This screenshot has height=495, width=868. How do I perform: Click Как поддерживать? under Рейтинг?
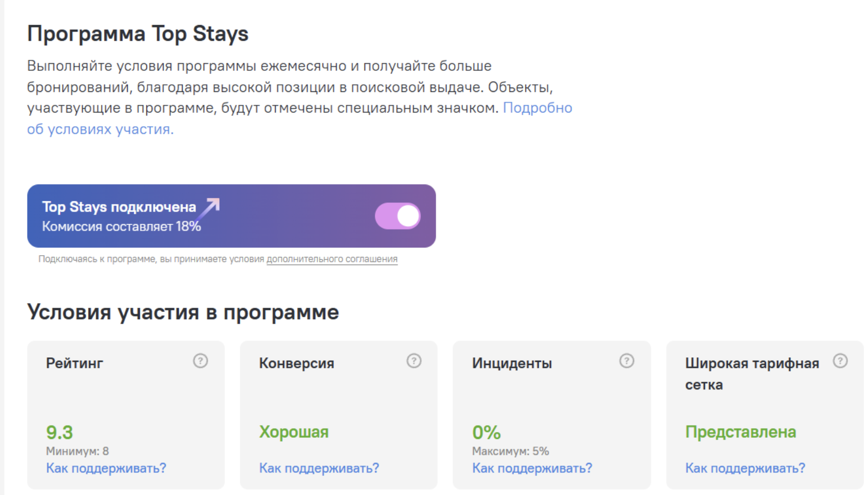tap(106, 468)
